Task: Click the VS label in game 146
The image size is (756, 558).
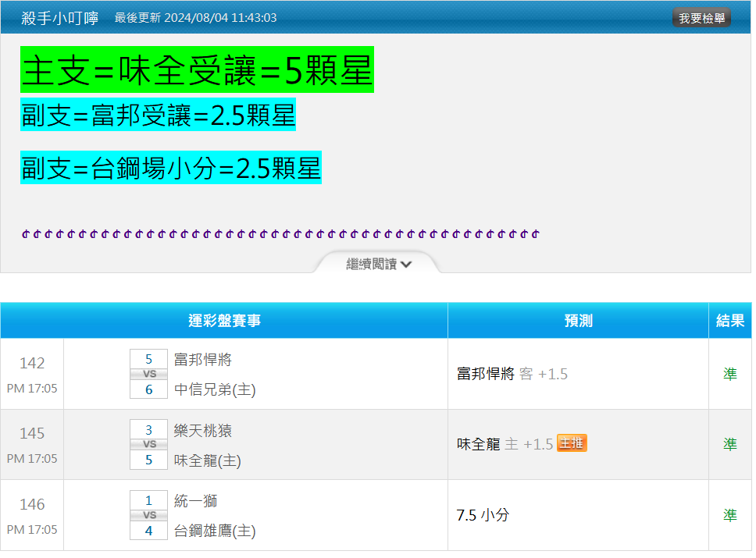Action: [149, 515]
